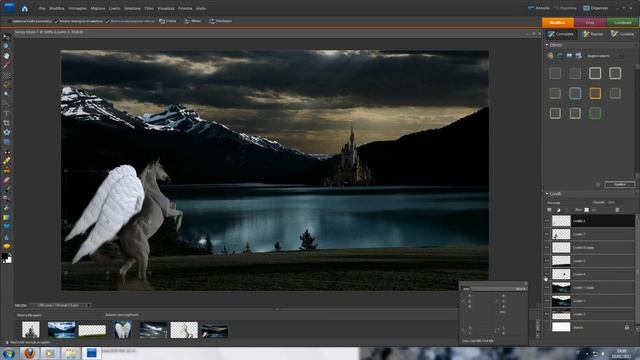Open the Ordina dropdown
The height and width of the screenshot is (360, 640).
[x=168, y=21]
